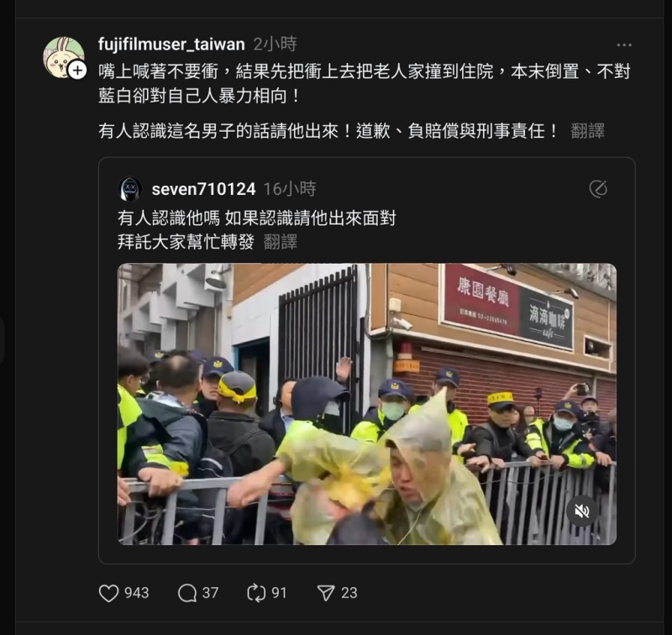This screenshot has height=635, width=672.
Task: Like the post with the heart icon
Action: (109, 593)
